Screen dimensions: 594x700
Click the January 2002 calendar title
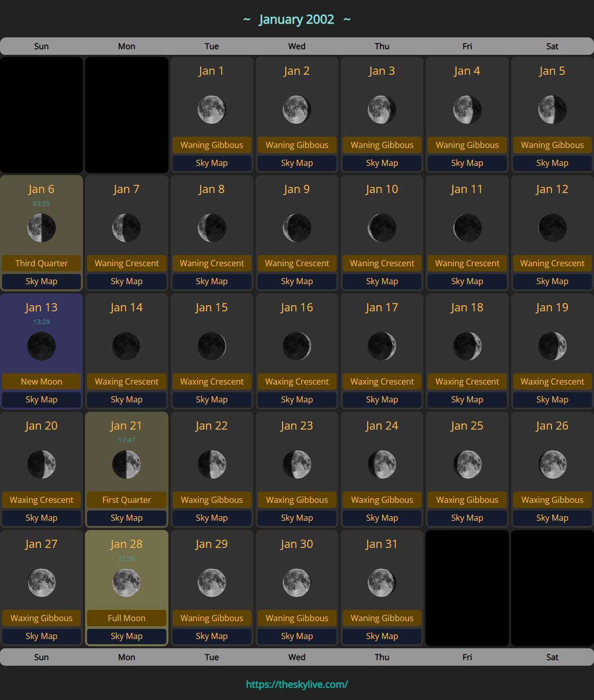click(x=296, y=19)
